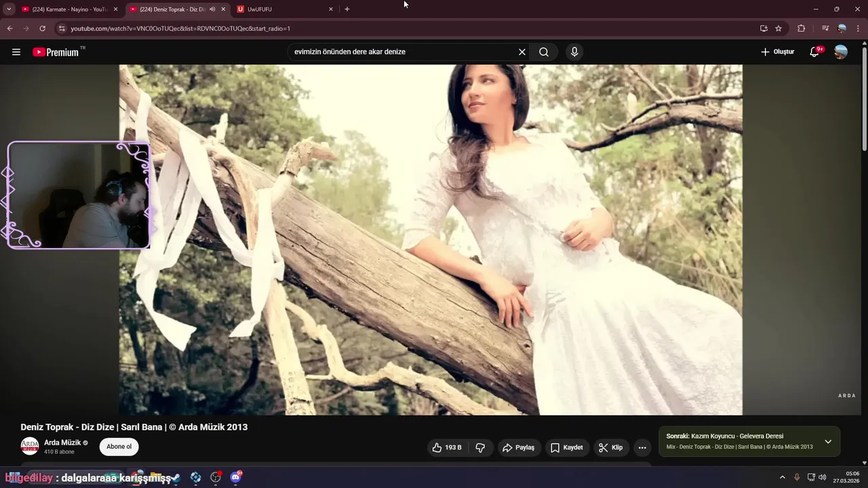Bookmark this page with star icon

click(x=778, y=28)
